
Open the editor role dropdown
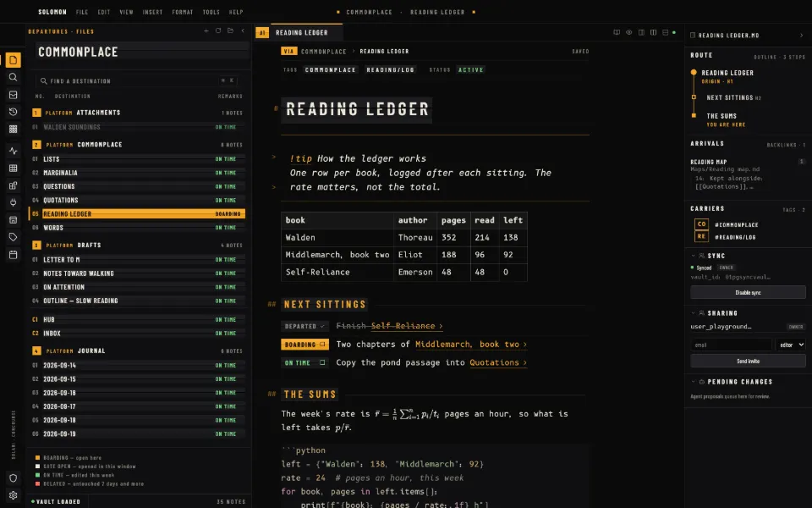pyautogui.click(x=790, y=345)
